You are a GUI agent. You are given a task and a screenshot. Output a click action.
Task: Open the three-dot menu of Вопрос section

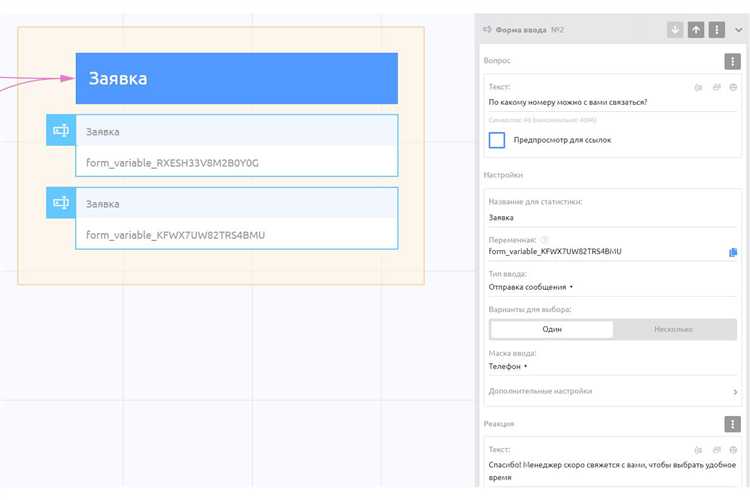pos(732,61)
